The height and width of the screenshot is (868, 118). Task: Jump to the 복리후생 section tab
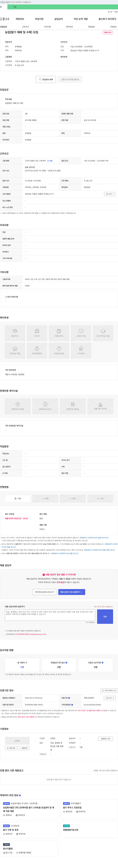(69, 27)
